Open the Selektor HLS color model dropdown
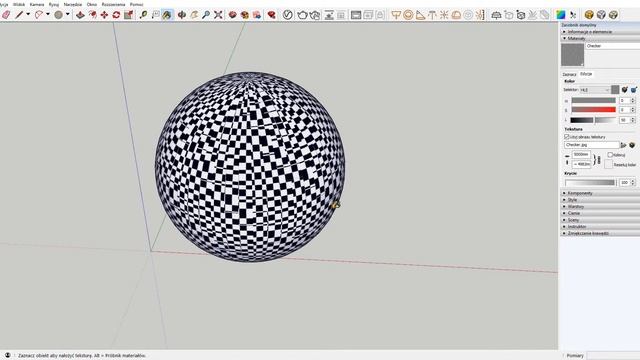The width and height of the screenshot is (640, 360). (594, 90)
